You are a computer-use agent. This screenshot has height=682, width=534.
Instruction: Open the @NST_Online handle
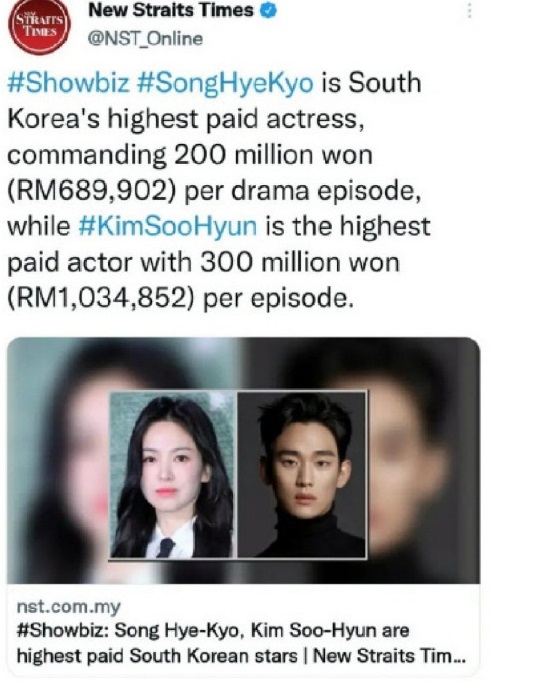[x=145, y=39]
